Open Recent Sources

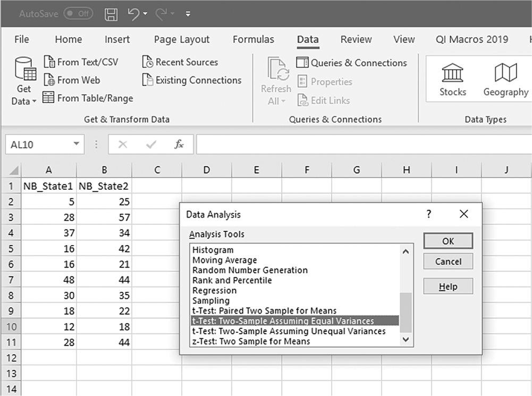pyautogui.click(x=180, y=62)
